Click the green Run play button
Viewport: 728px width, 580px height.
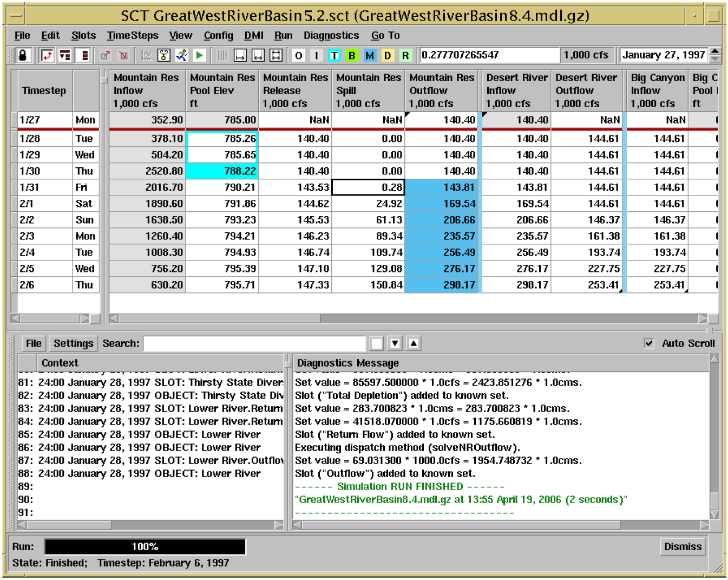(x=200, y=55)
